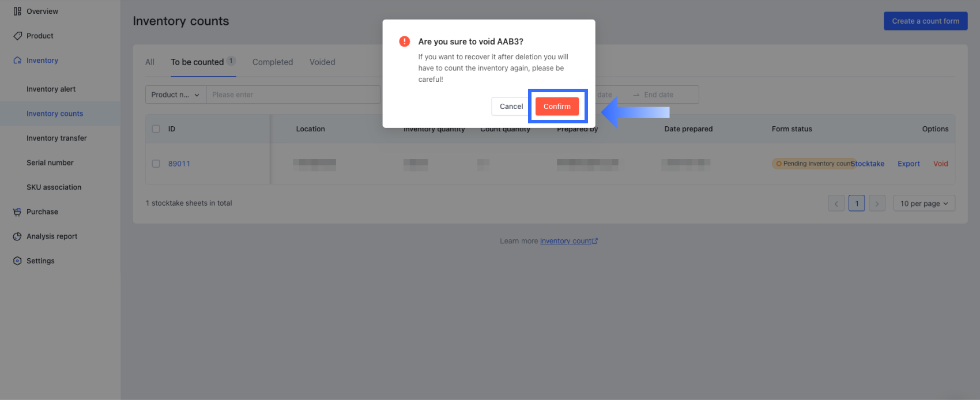The height and width of the screenshot is (400, 980).
Task: Switch to the Completed tab
Action: 273,62
